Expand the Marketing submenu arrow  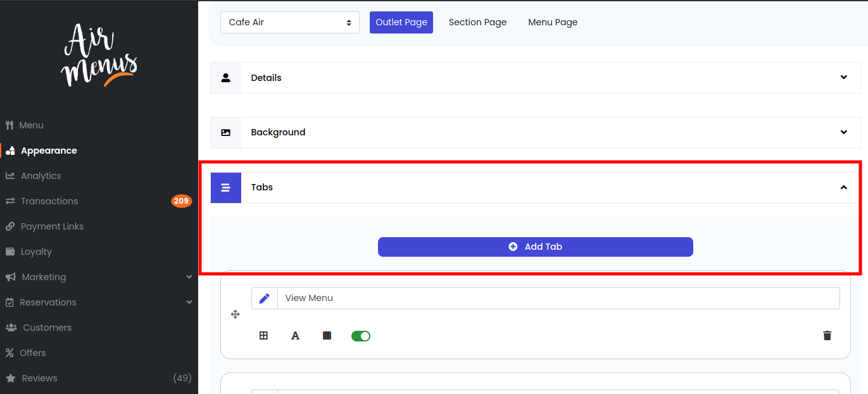(189, 277)
